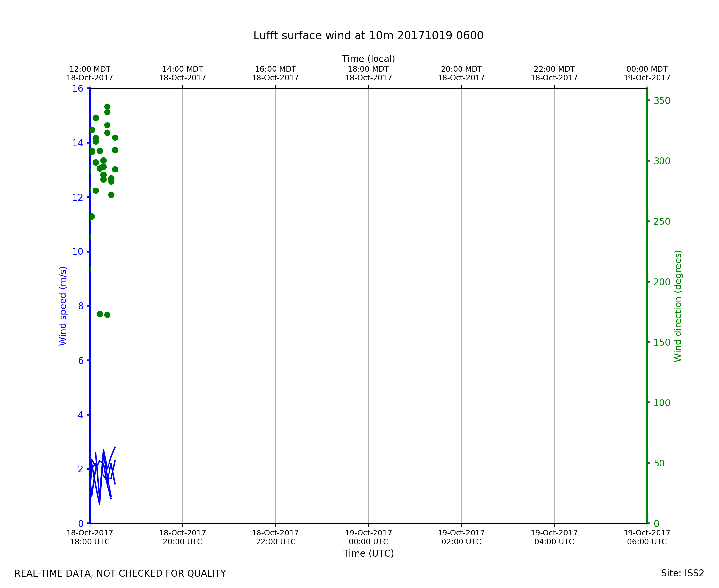Click the 'Time (UTC)' bottom axis label
The image size is (719, 588).
(x=368, y=553)
